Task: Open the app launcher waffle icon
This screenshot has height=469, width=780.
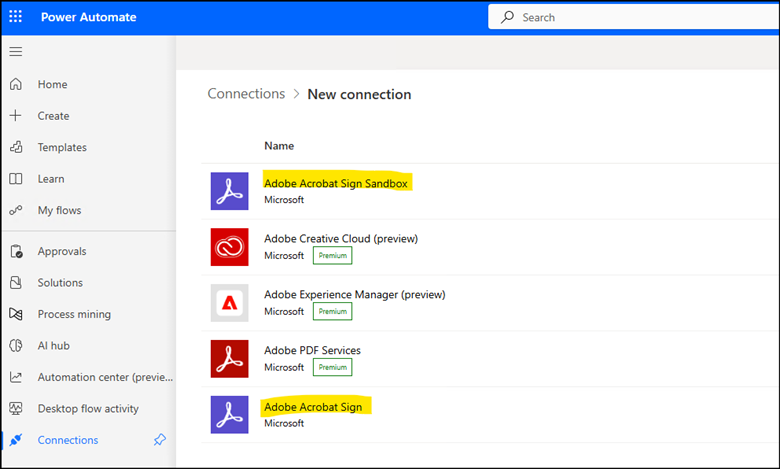Action: (x=15, y=16)
